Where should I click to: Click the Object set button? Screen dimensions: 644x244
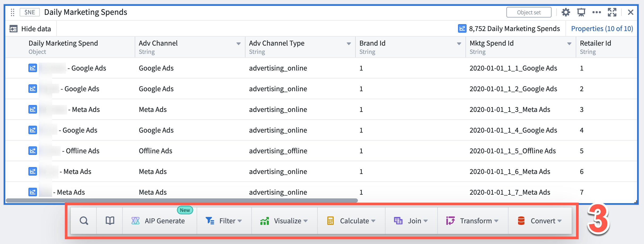tap(529, 12)
